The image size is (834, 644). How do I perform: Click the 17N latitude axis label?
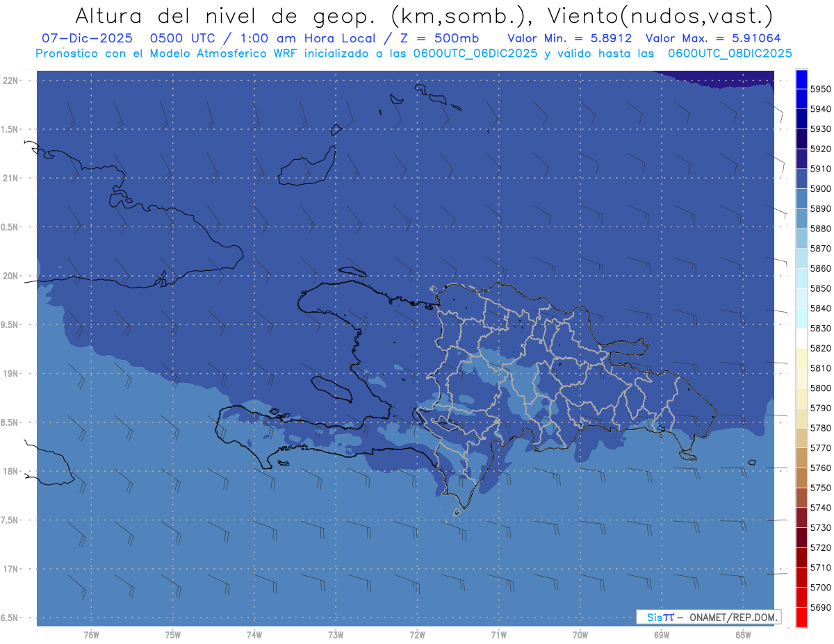click(x=11, y=569)
